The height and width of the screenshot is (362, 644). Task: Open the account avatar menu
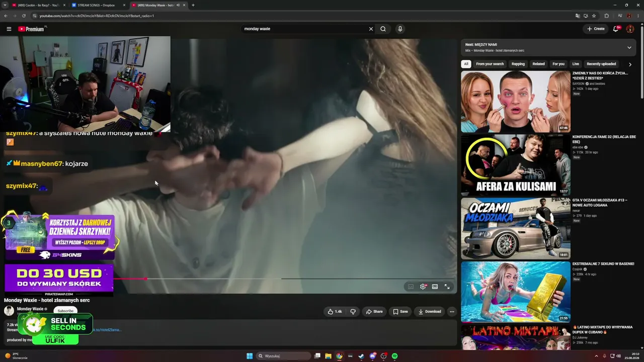click(x=630, y=29)
